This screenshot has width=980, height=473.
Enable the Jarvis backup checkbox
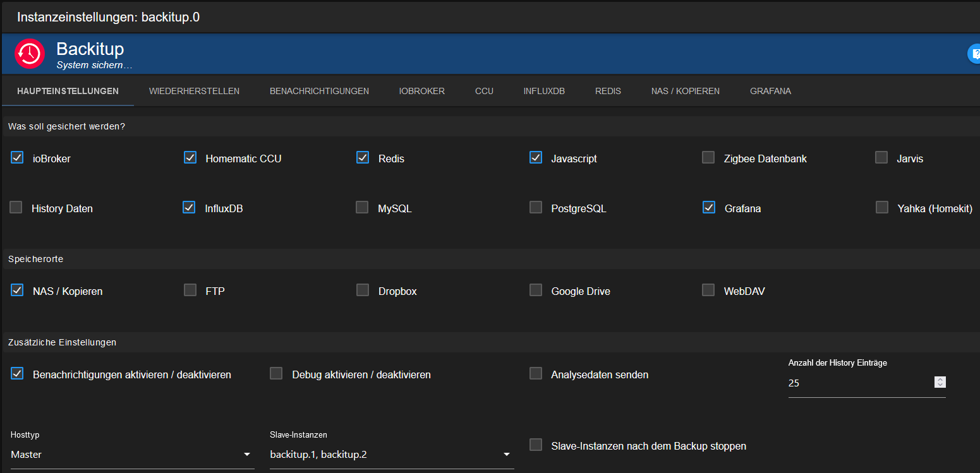point(881,158)
